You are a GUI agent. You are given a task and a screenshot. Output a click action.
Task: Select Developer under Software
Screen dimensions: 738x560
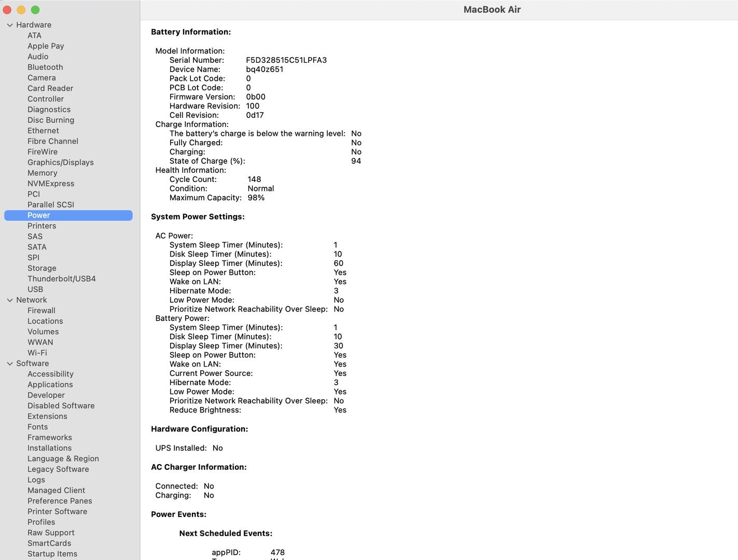pos(46,395)
